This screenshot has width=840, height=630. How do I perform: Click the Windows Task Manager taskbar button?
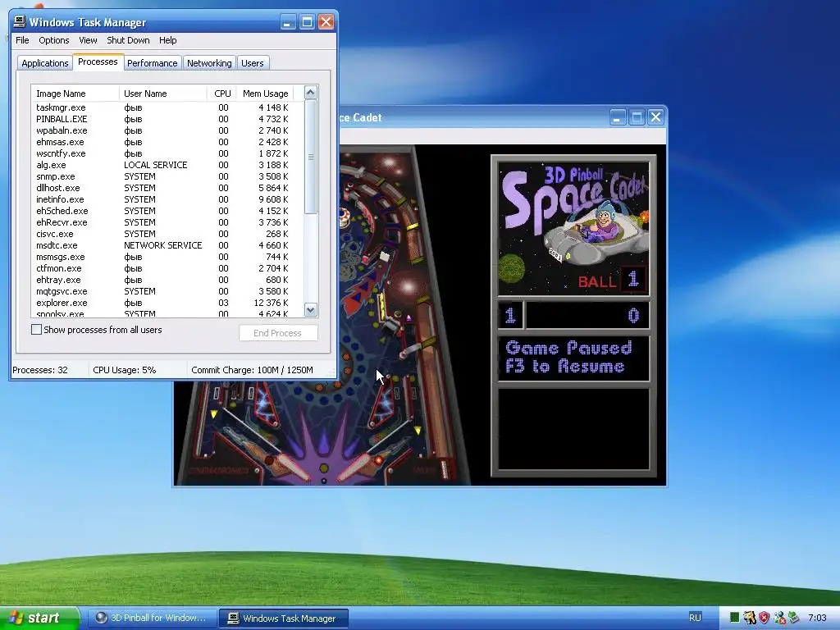(284, 619)
